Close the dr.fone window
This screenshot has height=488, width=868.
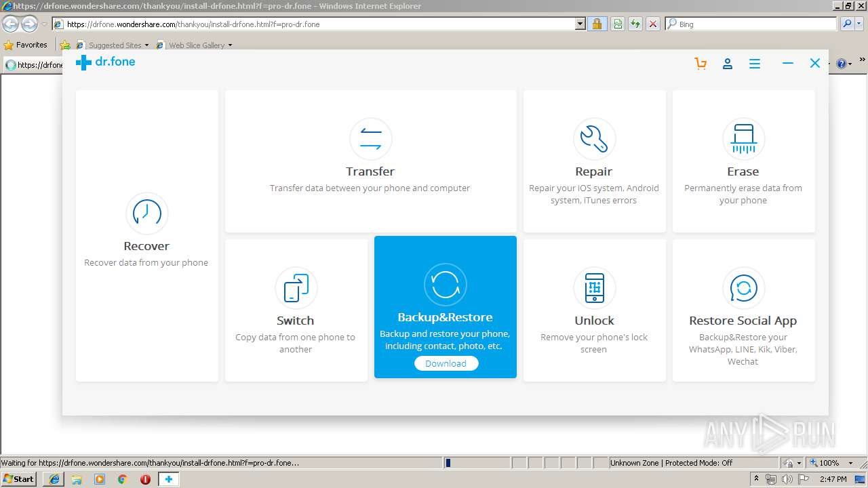pyautogui.click(x=815, y=63)
